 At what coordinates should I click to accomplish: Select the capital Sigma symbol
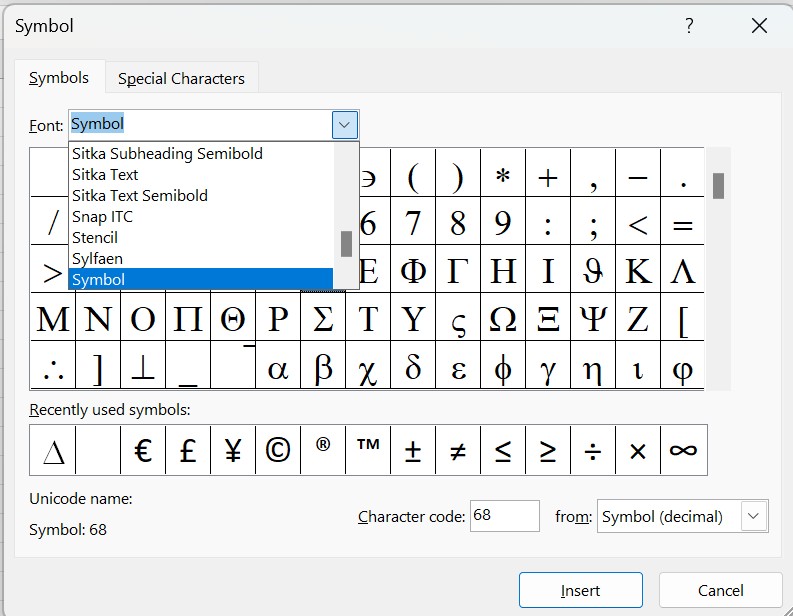(x=323, y=317)
